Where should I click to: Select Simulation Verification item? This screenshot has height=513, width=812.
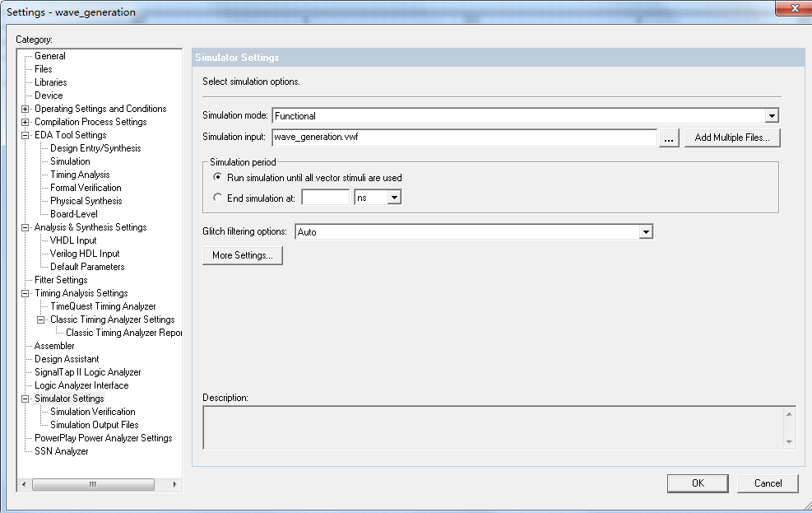tap(93, 412)
